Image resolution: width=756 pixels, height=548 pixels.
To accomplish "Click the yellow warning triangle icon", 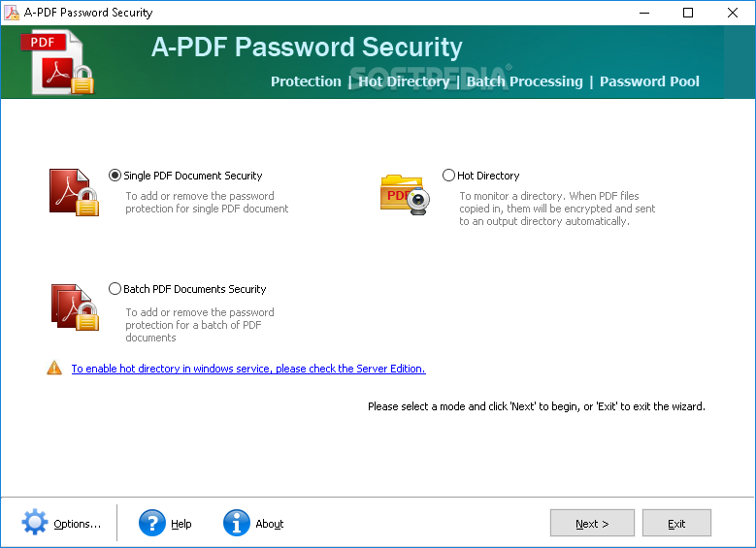I will coord(54,369).
